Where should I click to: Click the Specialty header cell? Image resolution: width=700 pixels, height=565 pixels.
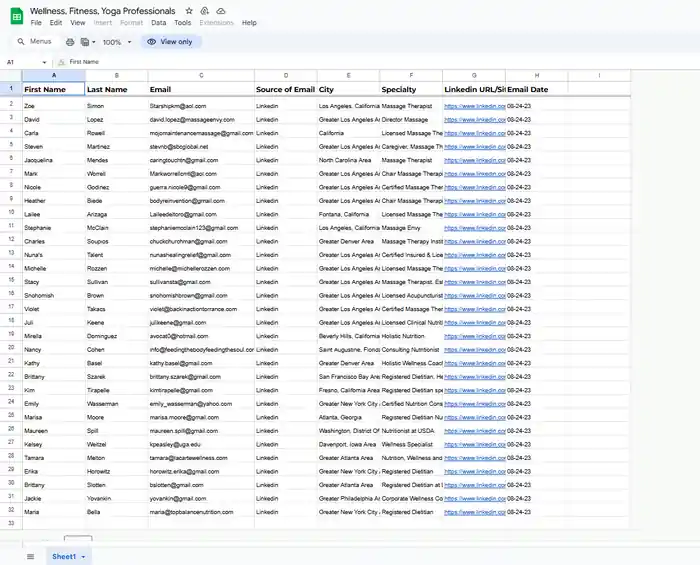(411, 89)
